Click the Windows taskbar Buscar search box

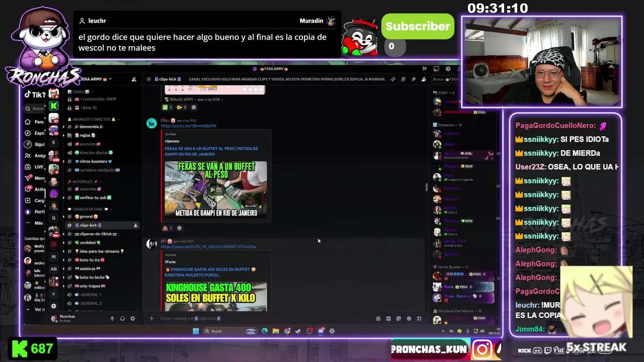[231, 331]
